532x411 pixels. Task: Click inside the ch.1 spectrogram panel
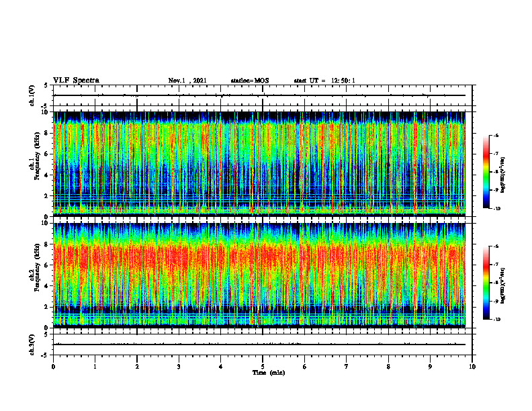click(x=259, y=164)
